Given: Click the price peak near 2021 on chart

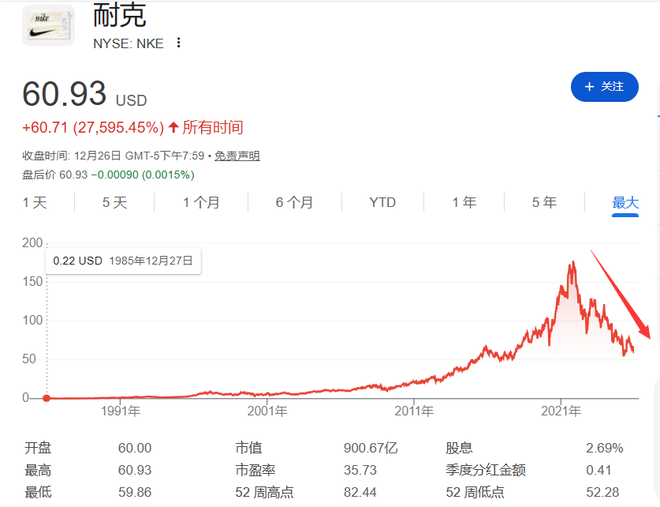Looking at the screenshot, I should 572,265.
